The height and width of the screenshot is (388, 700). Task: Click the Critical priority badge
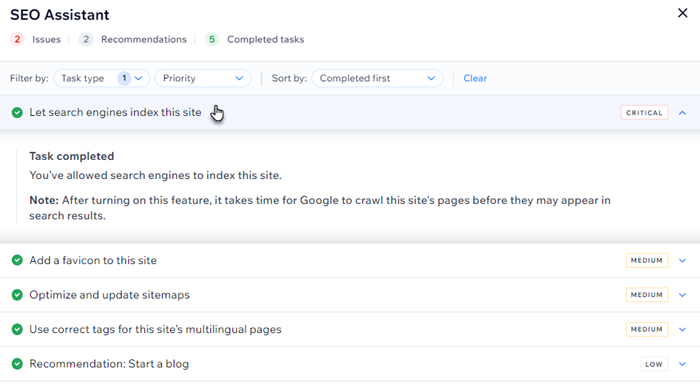(644, 113)
